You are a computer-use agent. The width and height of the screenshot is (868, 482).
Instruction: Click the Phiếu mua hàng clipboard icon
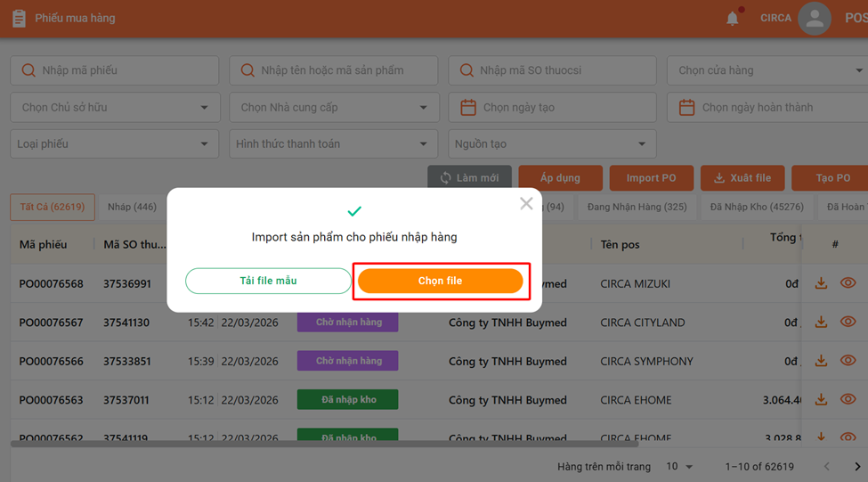click(19, 18)
